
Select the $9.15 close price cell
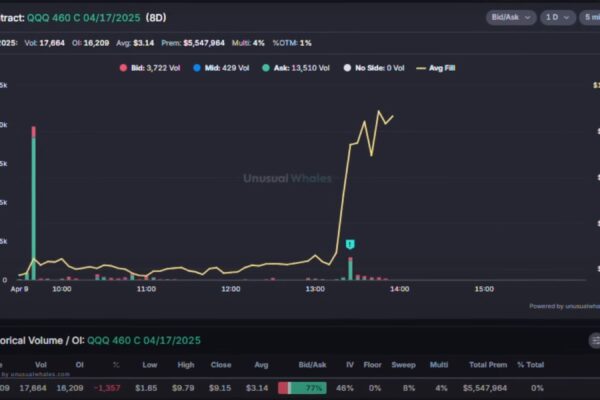(220, 388)
